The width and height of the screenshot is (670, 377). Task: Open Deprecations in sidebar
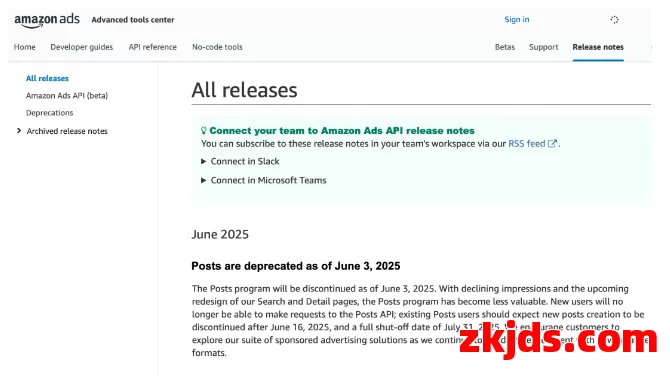click(x=50, y=113)
